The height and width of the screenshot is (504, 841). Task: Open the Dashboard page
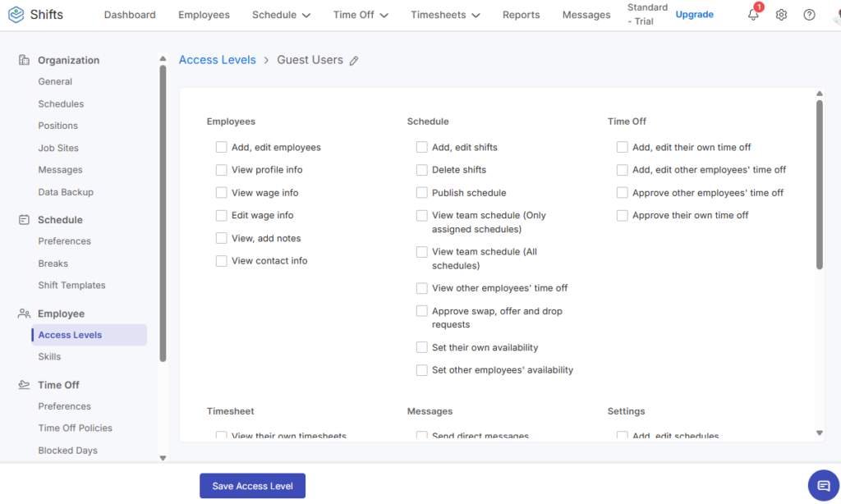130,15
